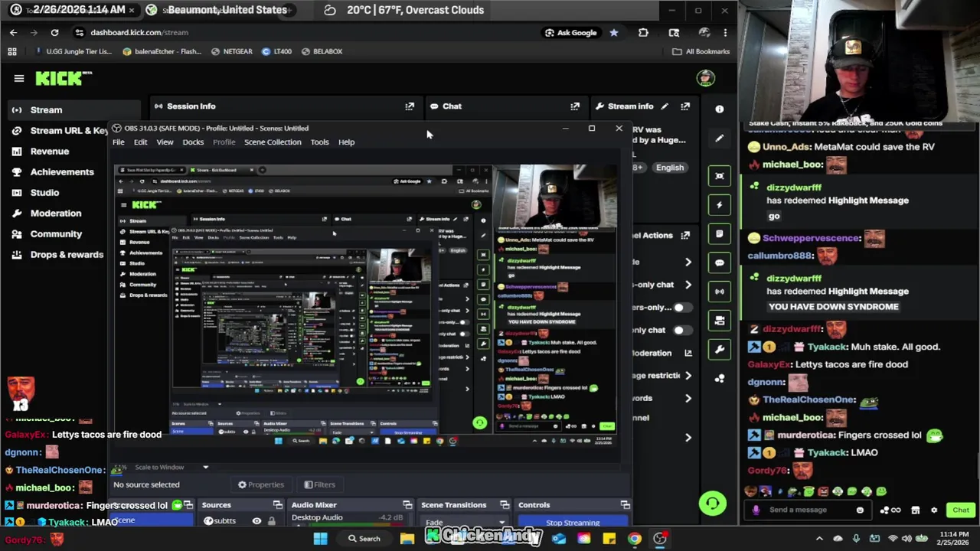Viewport: 980px width, 551px height.
Task: Bookmark this page with the star
Action: point(613,33)
